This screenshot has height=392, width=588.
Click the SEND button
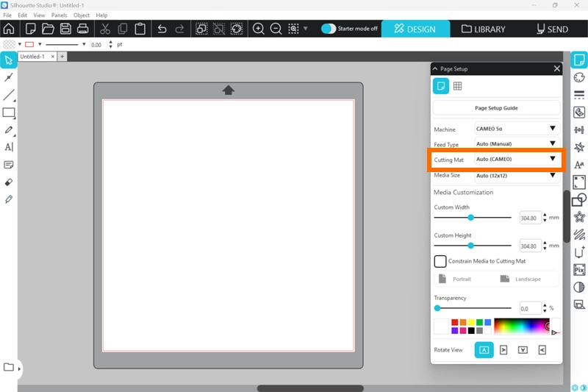pos(552,29)
